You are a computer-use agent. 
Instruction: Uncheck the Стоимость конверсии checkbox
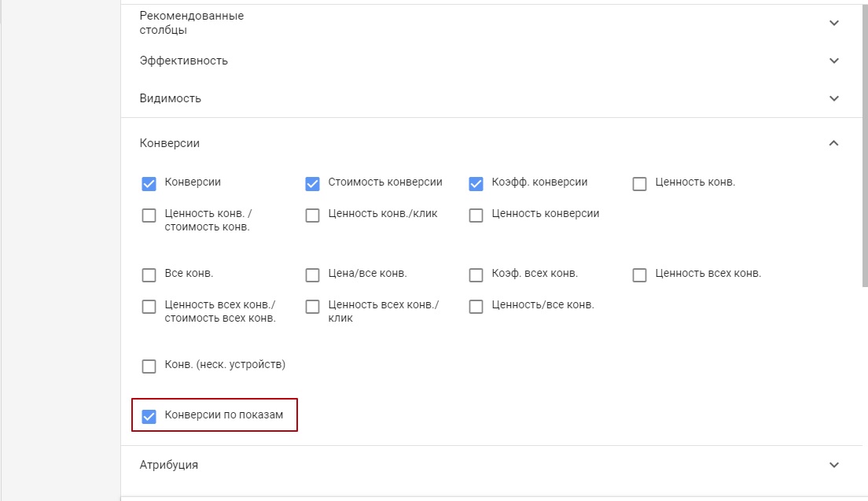tap(312, 184)
